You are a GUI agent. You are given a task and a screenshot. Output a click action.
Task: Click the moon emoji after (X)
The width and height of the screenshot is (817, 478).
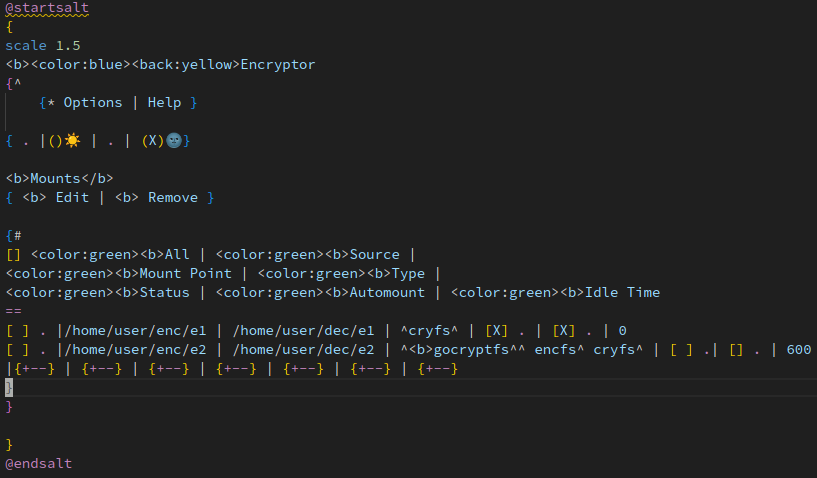pos(174,141)
